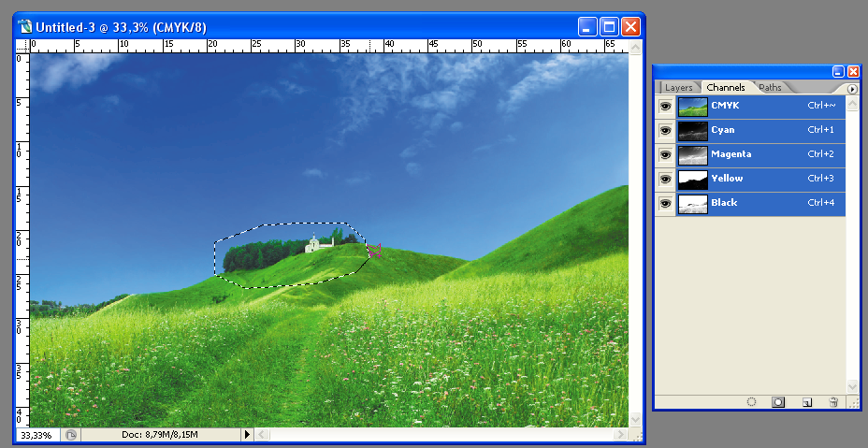Click the Channels panel scrollbar down arrow
Screen dimensions: 868x448
(x=852, y=386)
